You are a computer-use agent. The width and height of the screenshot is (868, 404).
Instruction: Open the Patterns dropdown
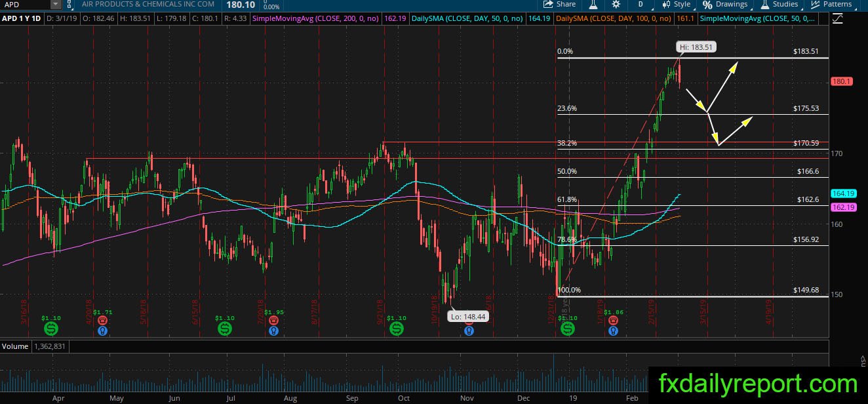(833, 4)
